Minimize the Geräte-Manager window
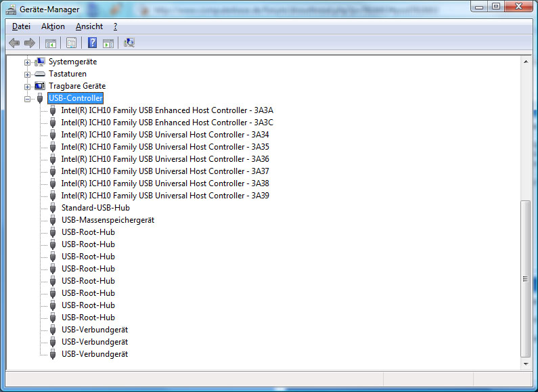 click(x=479, y=7)
